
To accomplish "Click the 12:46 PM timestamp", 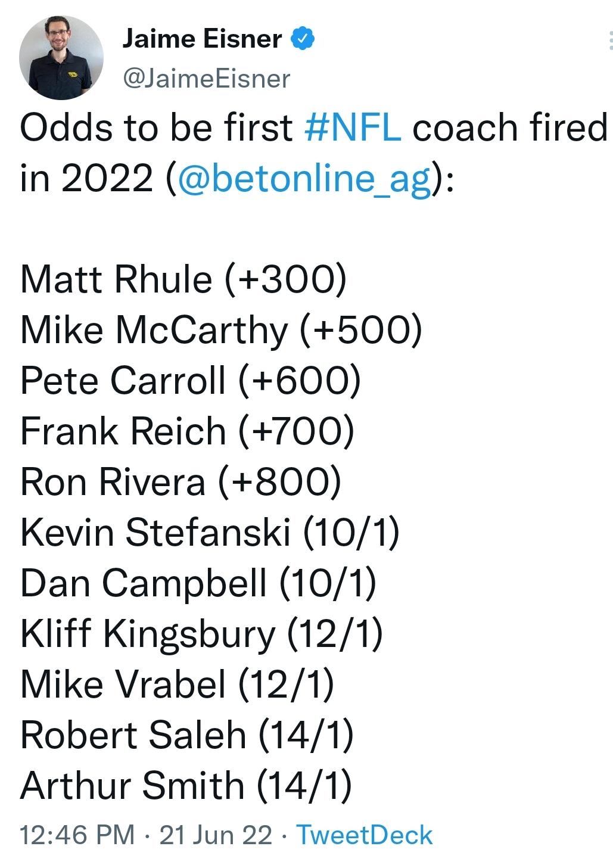I will click(x=77, y=835).
